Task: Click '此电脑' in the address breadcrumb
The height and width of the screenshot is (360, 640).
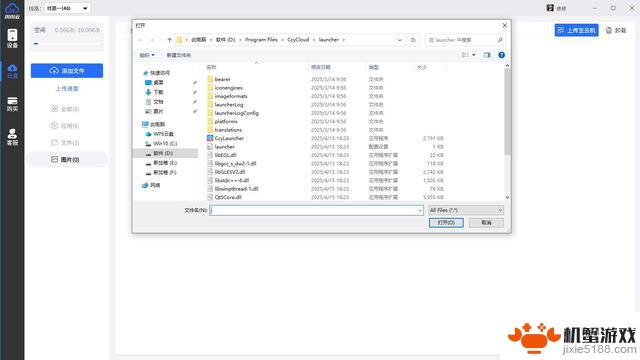Action: tap(199, 40)
